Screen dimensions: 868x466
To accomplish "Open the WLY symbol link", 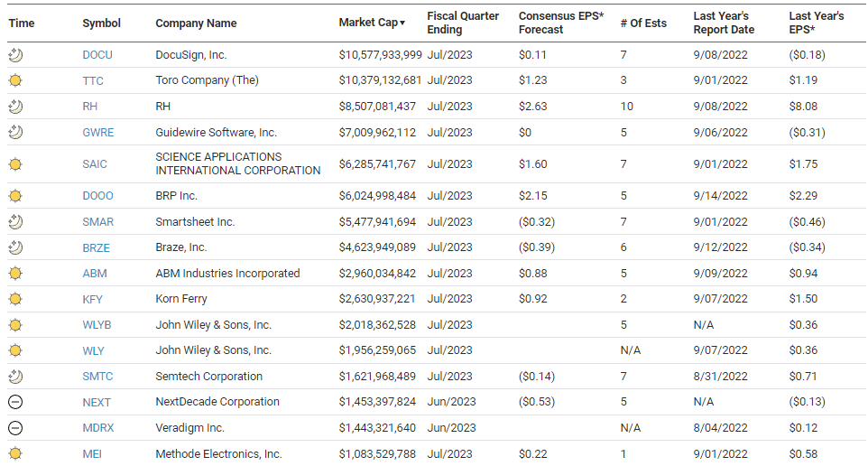I will point(93,350).
